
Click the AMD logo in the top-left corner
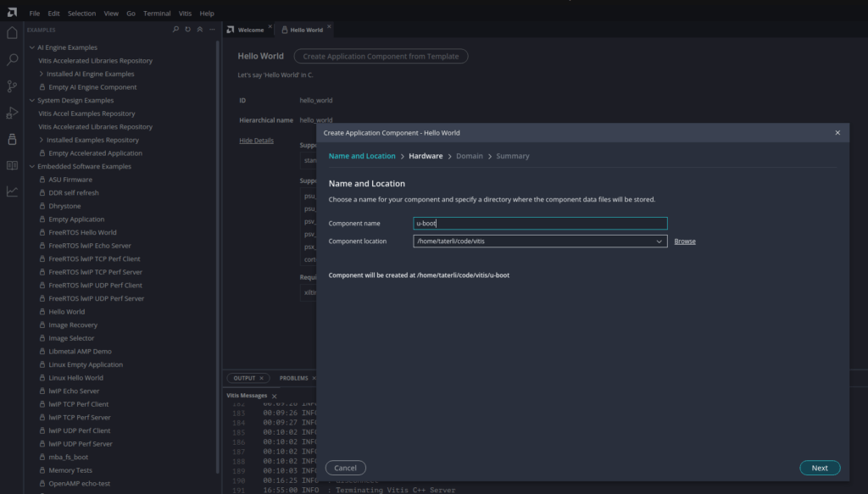(x=12, y=12)
